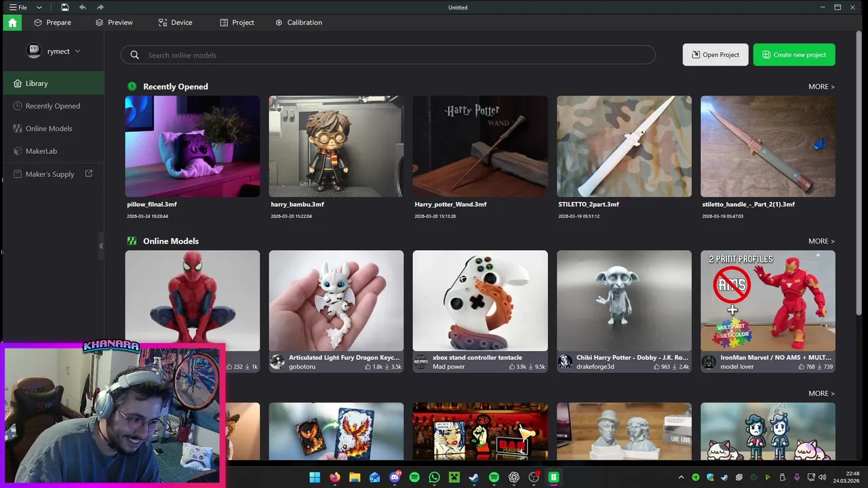Click Bambu Studio taskbar icon

pyautogui.click(x=553, y=477)
